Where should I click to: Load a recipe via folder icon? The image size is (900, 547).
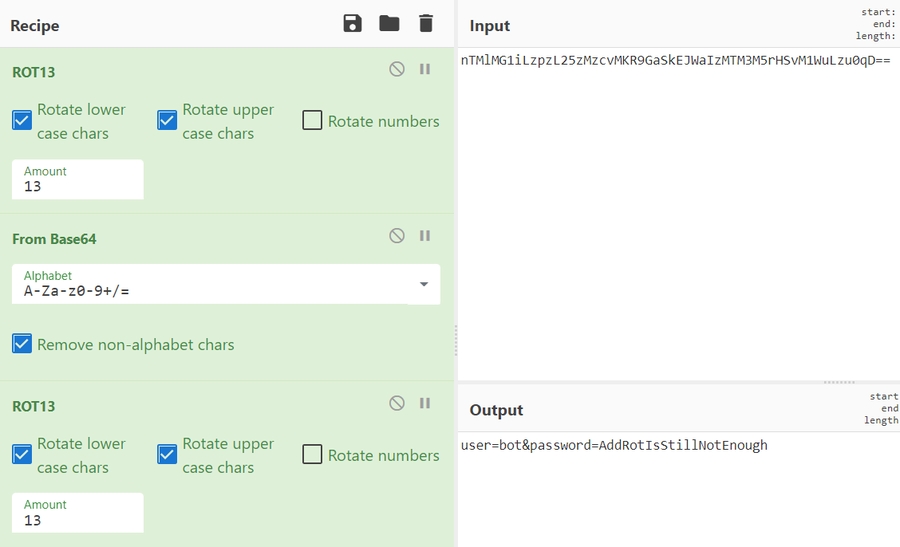click(389, 24)
